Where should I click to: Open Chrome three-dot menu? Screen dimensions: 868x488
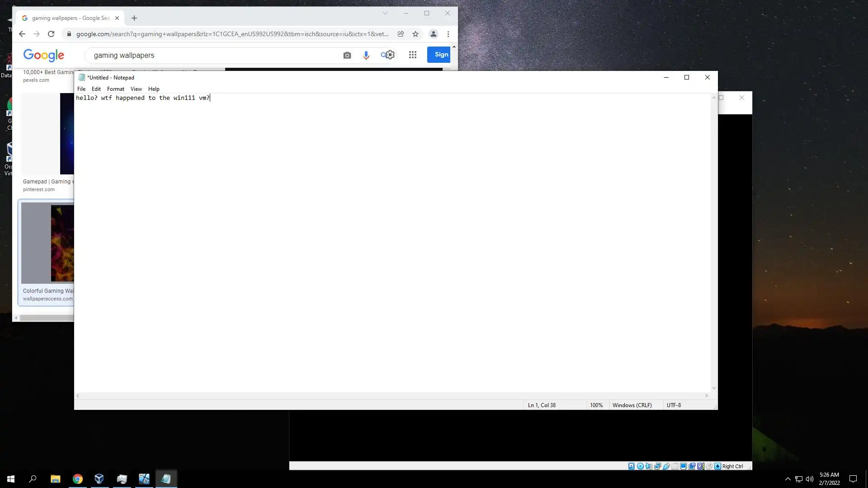click(x=448, y=34)
